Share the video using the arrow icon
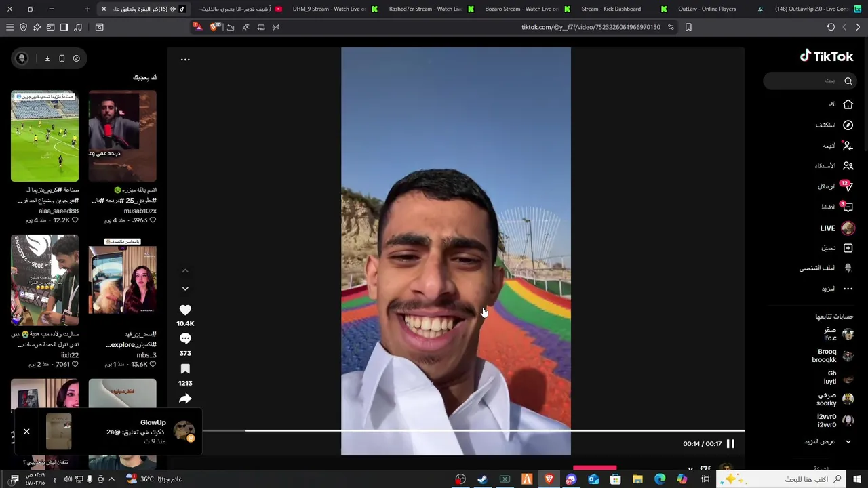 tap(185, 399)
